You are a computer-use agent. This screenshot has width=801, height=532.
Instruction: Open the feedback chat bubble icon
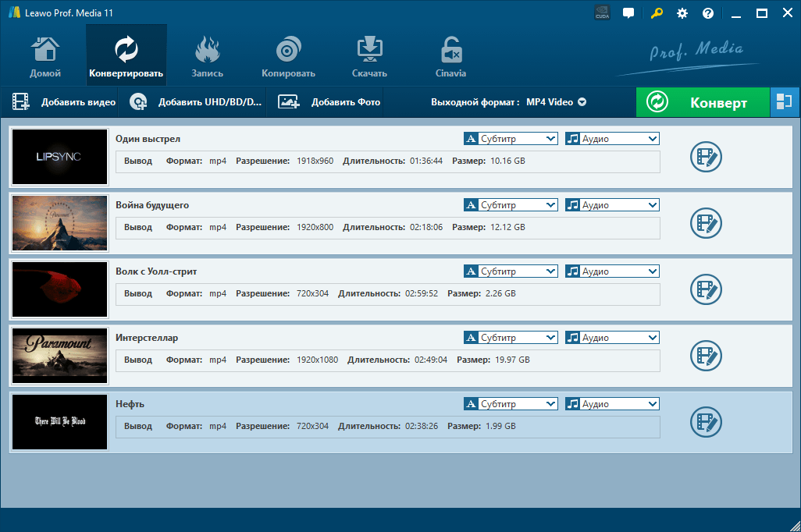pos(628,13)
